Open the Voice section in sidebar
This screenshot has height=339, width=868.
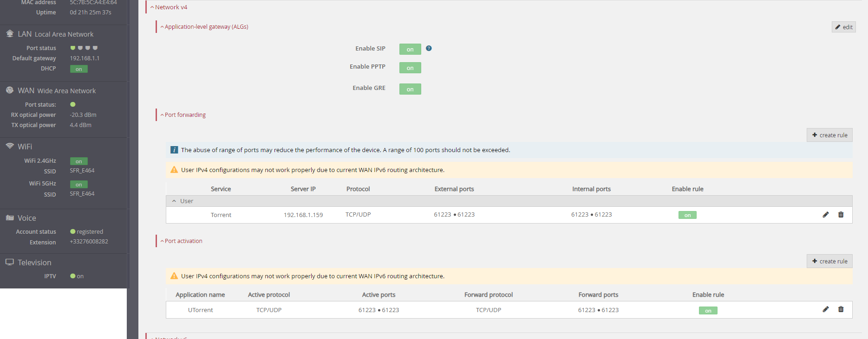(26, 218)
